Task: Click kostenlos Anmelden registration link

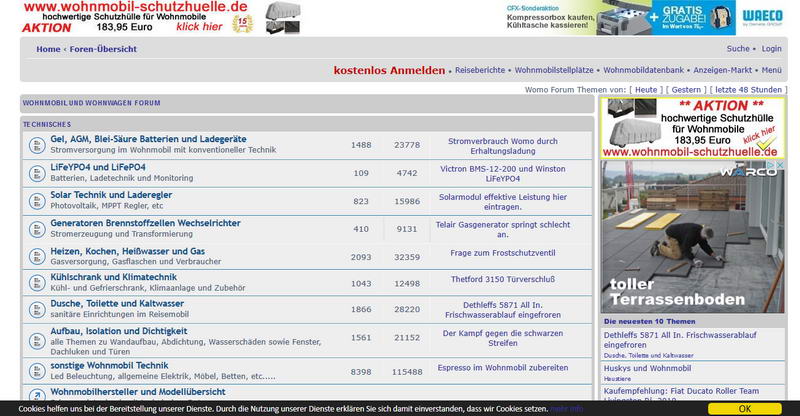Action: click(389, 71)
